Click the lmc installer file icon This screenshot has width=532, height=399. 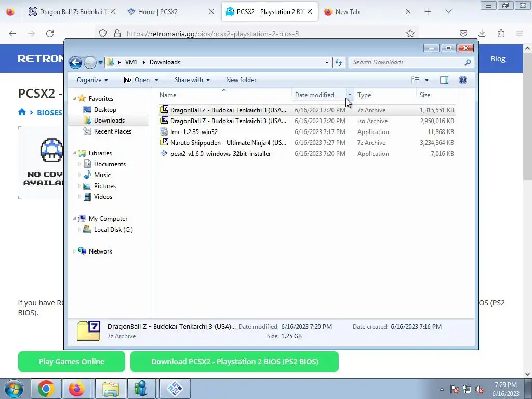(x=164, y=131)
